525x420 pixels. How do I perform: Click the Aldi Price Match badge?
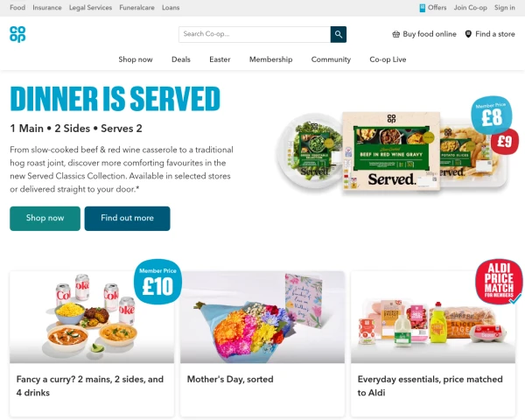(499, 282)
